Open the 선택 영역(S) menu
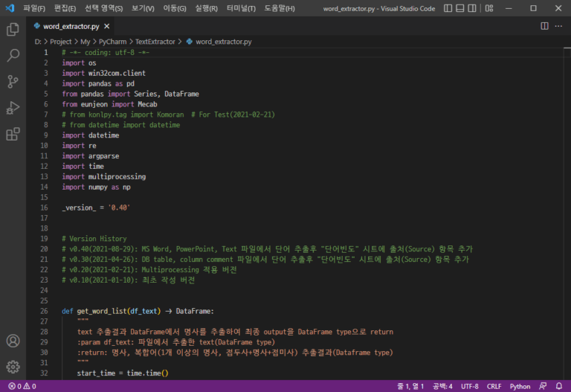Image resolution: width=571 pixels, height=392 pixels. tap(104, 8)
